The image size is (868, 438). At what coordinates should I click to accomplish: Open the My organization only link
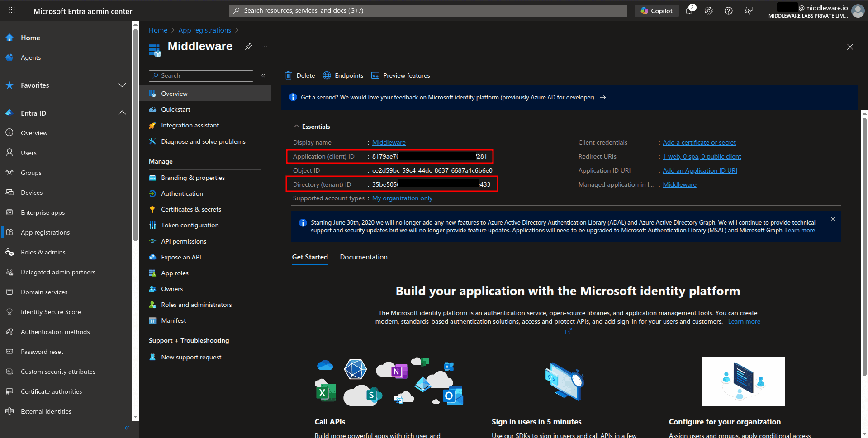click(402, 198)
